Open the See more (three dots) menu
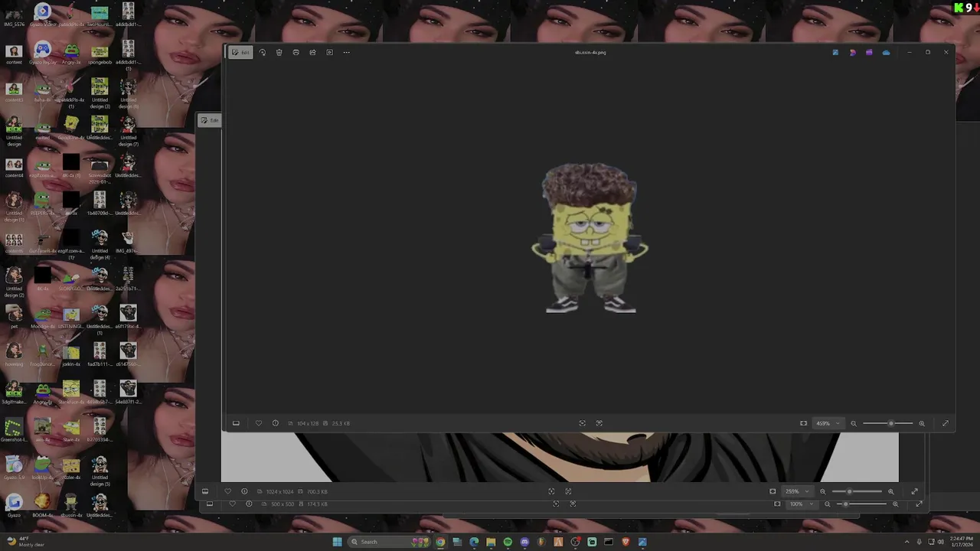This screenshot has height=551, width=980. click(x=346, y=52)
